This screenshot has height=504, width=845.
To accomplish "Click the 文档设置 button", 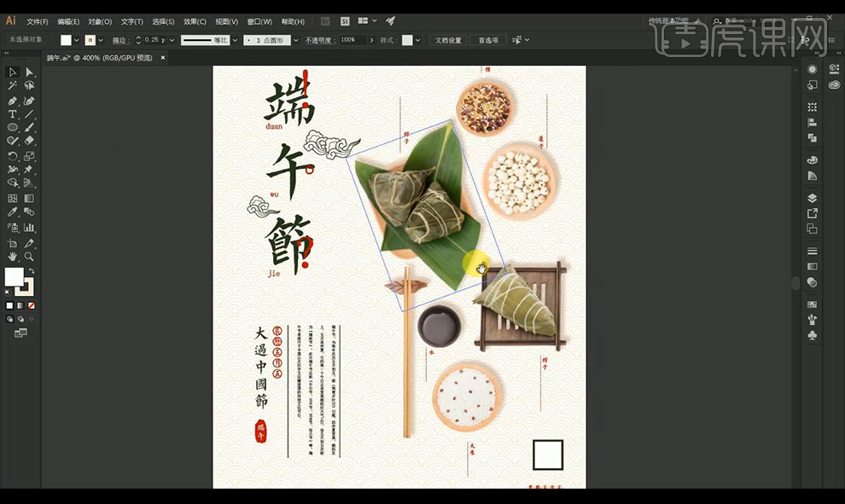I will [x=448, y=40].
